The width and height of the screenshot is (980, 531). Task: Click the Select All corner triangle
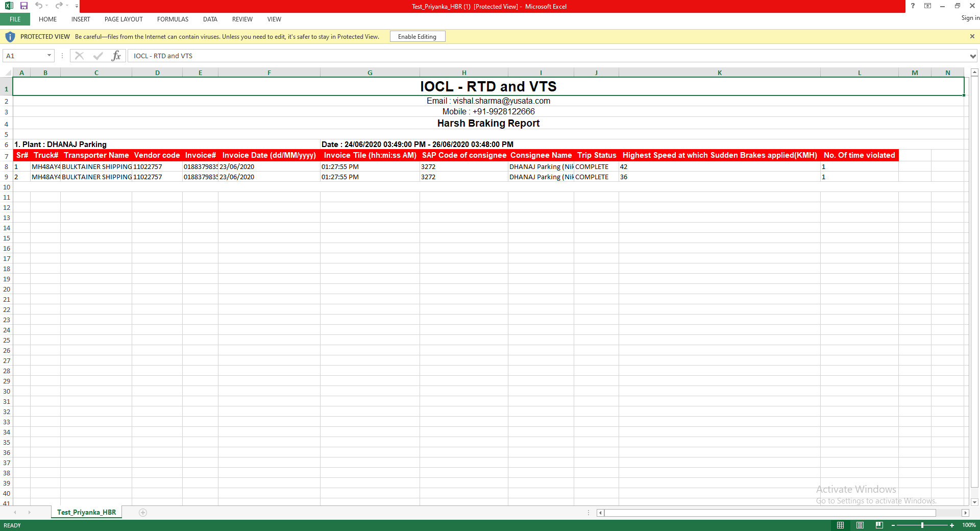pos(7,73)
